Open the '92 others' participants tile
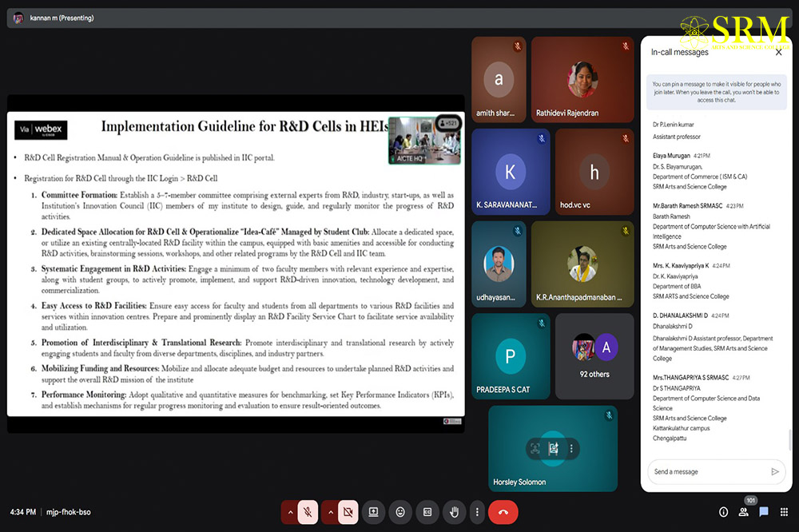This screenshot has width=799, height=532. click(594, 356)
